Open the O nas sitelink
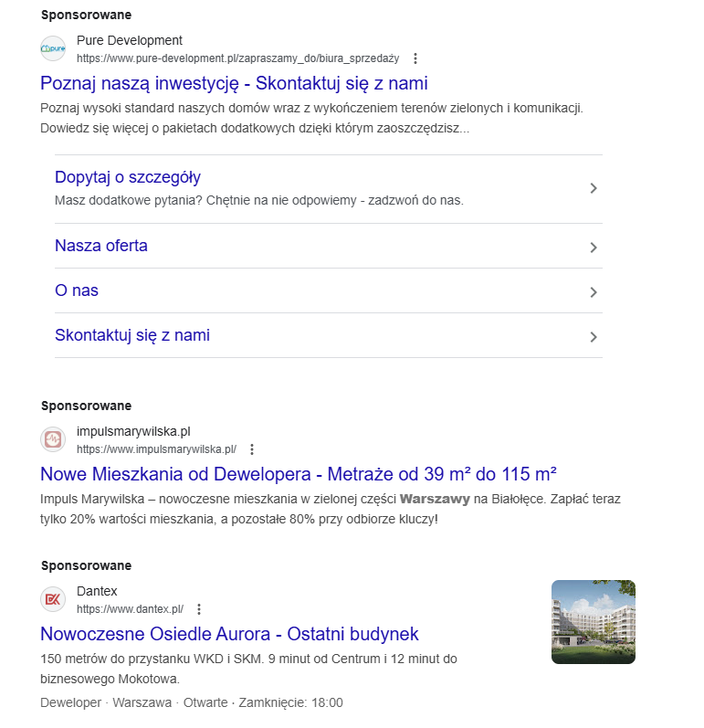The height and width of the screenshot is (728, 704). pyautogui.click(x=77, y=290)
